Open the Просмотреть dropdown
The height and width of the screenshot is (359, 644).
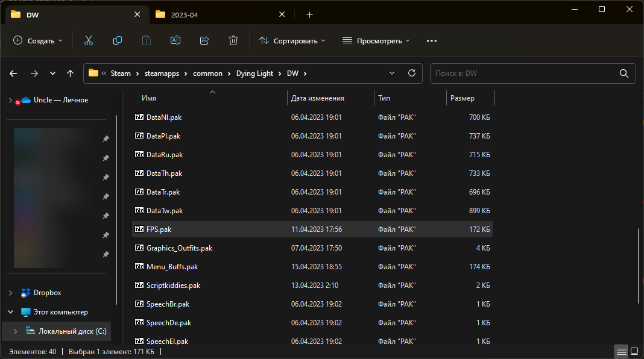(x=376, y=40)
